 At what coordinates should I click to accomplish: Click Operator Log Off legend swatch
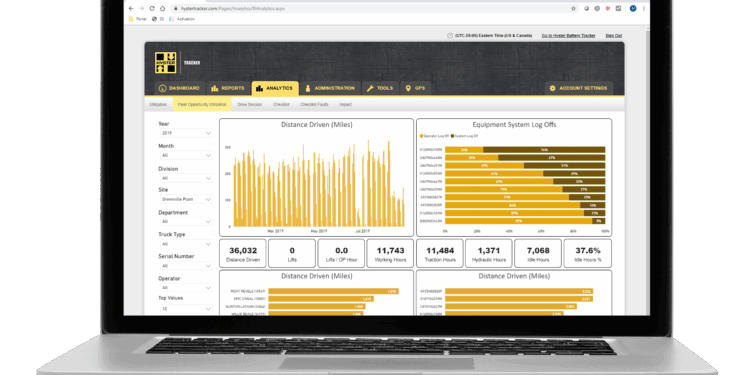click(x=421, y=136)
